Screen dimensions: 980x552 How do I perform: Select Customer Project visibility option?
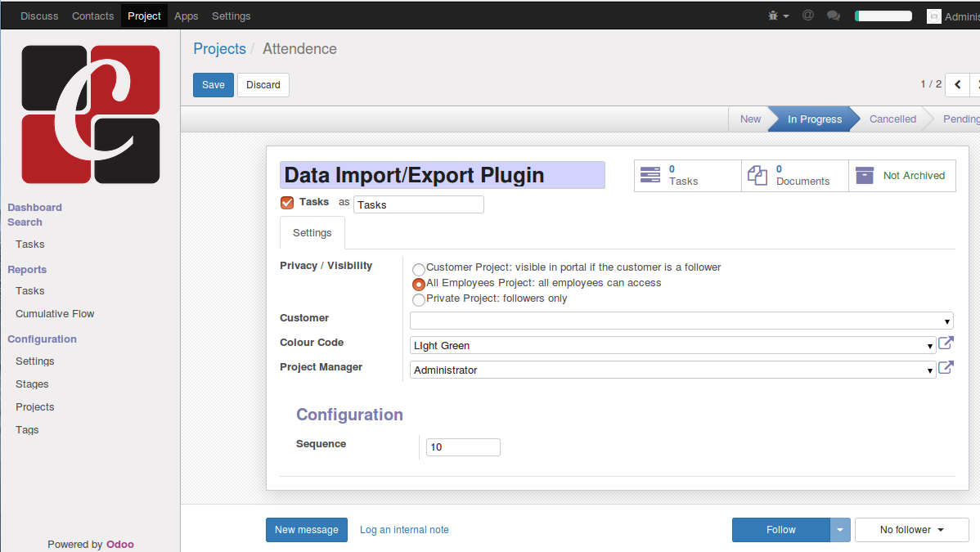tap(419, 269)
